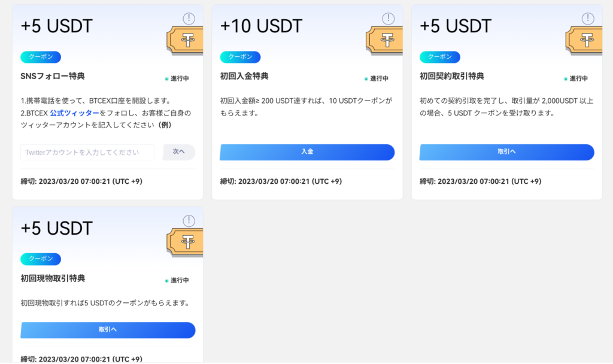Click 取引へ button on 初回契約取引特典 card
The height and width of the screenshot is (364, 613).
pyautogui.click(x=506, y=152)
